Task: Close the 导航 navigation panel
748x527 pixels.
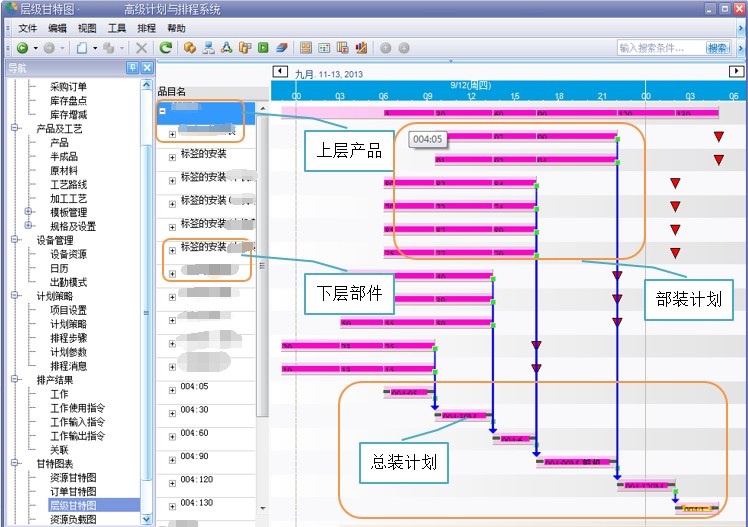Action: tap(147, 68)
